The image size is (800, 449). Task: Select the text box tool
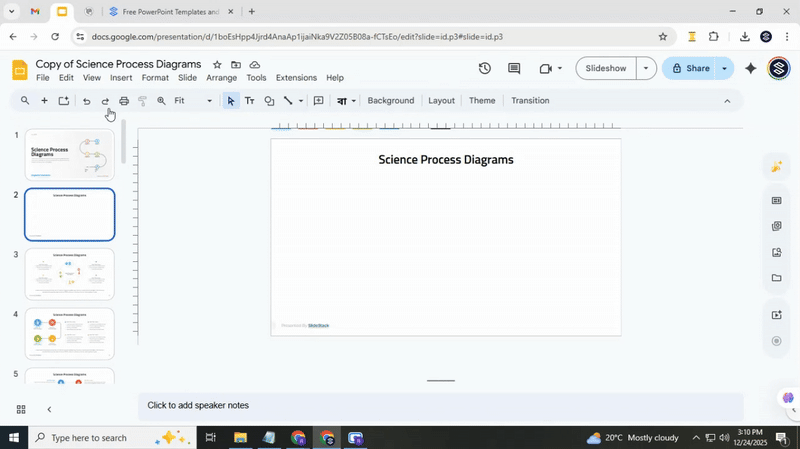coord(250,101)
